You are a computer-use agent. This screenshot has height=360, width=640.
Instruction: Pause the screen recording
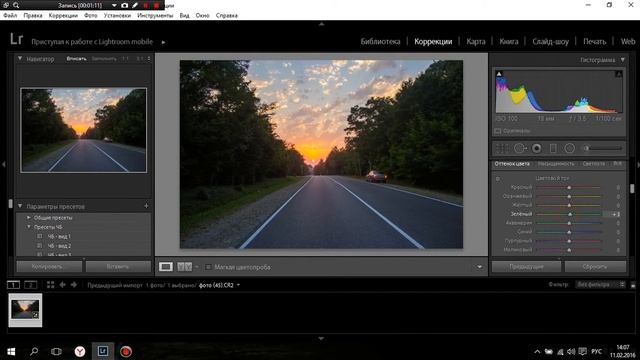click(x=146, y=5)
